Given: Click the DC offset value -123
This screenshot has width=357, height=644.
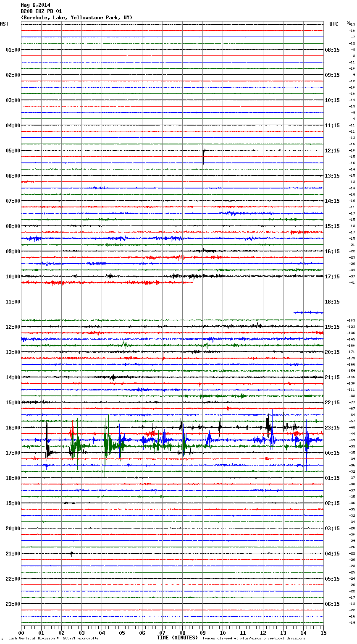Looking at the screenshot, I should coord(351,327).
